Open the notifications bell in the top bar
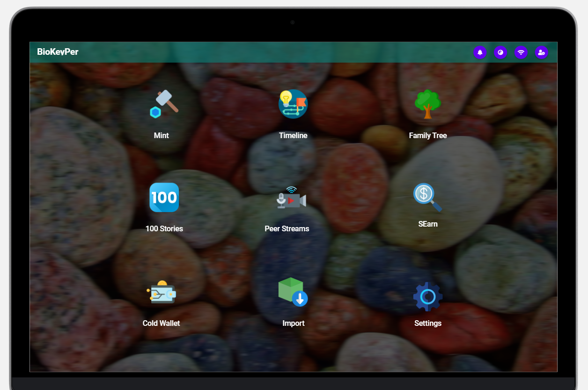This screenshot has height=390, width=588. tap(480, 52)
